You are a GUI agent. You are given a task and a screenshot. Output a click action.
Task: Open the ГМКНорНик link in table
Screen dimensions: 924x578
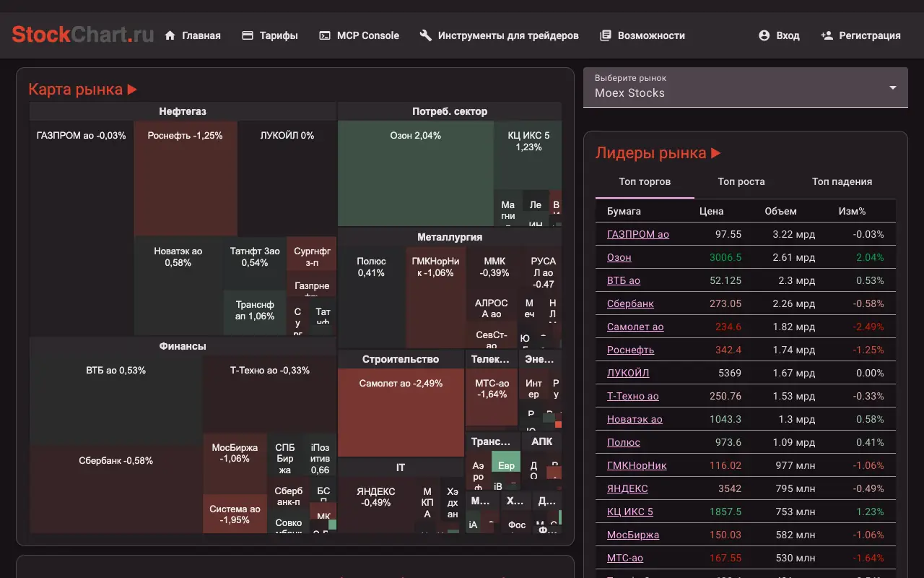tap(637, 465)
